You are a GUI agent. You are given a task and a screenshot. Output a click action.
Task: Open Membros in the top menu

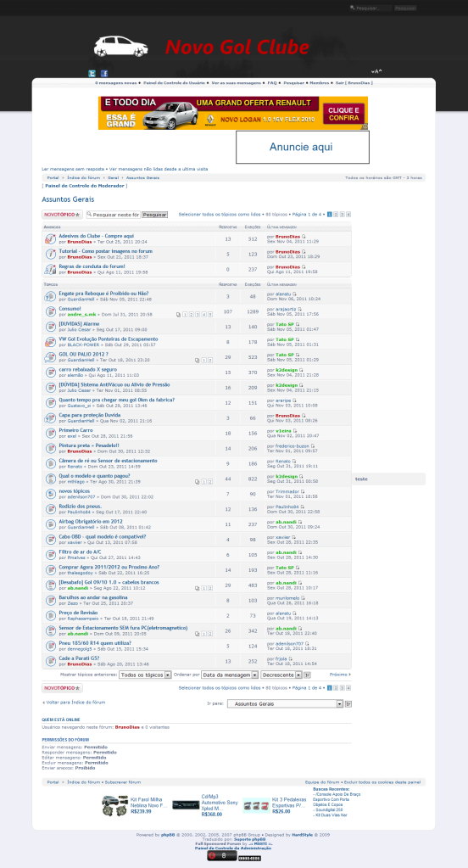point(319,83)
